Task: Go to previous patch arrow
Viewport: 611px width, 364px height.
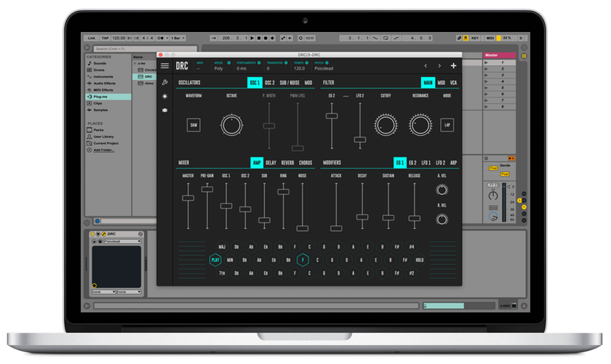Action: click(x=426, y=66)
